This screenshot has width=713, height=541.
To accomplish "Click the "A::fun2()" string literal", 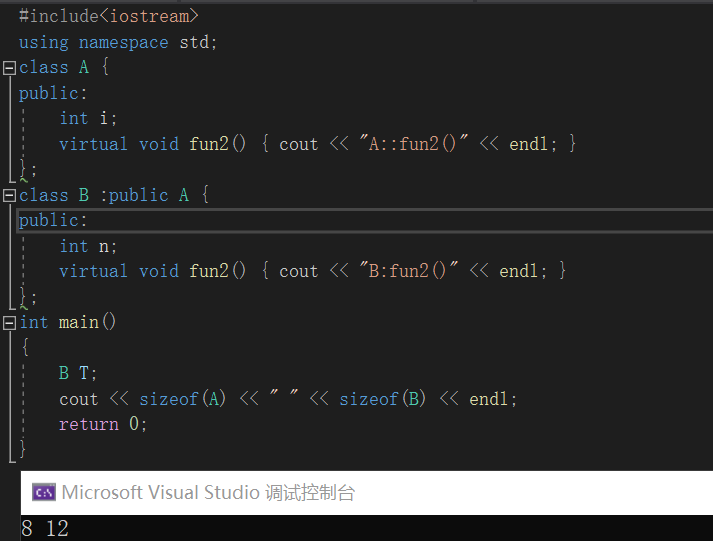I will pyautogui.click(x=413, y=144).
